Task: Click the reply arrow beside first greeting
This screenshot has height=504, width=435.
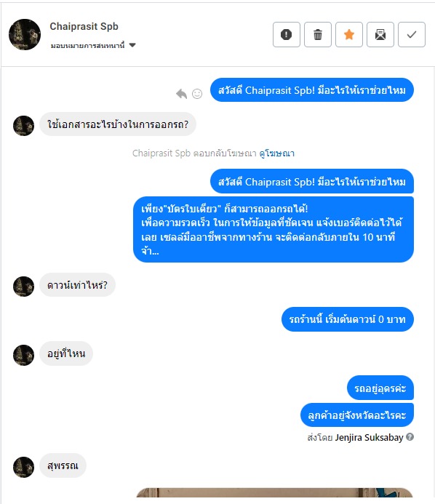Action: [x=182, y=94]
